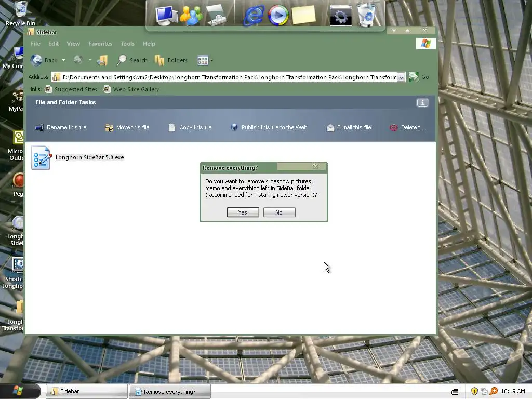
Task: Open the gear settings dock icon
Action: coord(341,15)
